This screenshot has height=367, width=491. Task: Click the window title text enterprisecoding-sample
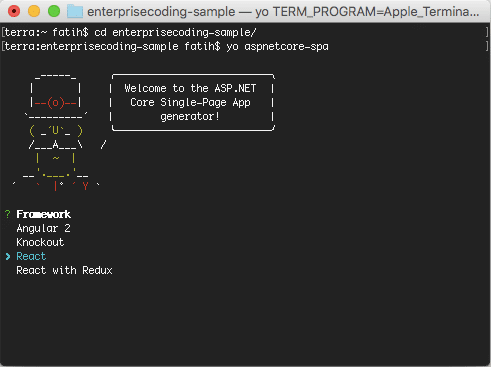[x=161, y=12]
